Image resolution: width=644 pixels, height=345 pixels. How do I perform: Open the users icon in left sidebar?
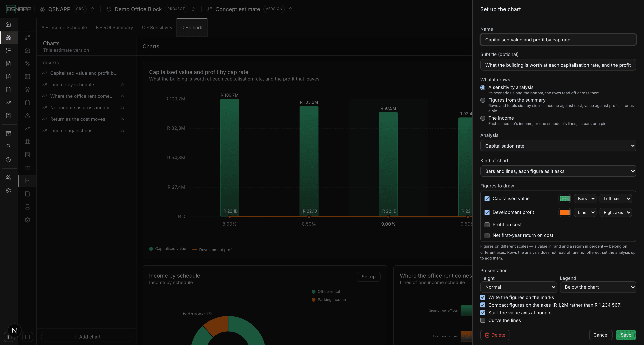tap(8, 178)
